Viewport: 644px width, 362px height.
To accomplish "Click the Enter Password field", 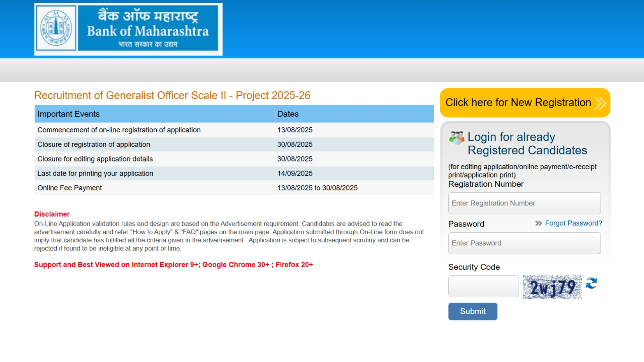I will point(524,243).
